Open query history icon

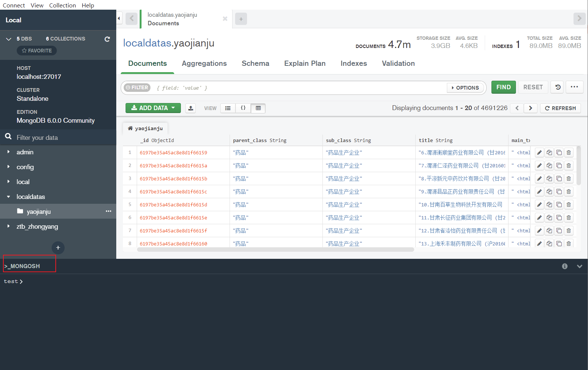[558, 87]
